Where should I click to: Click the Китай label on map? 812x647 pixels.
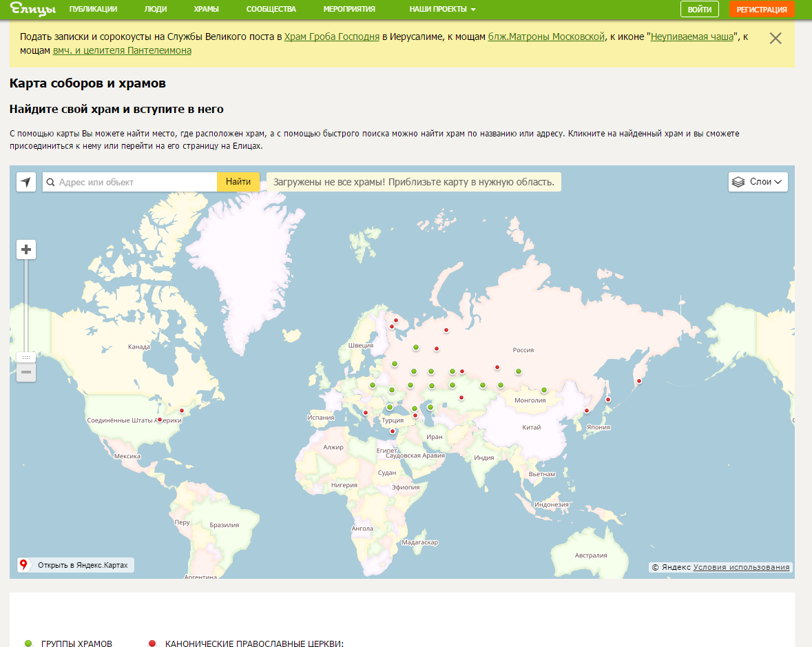click(531, 427)
